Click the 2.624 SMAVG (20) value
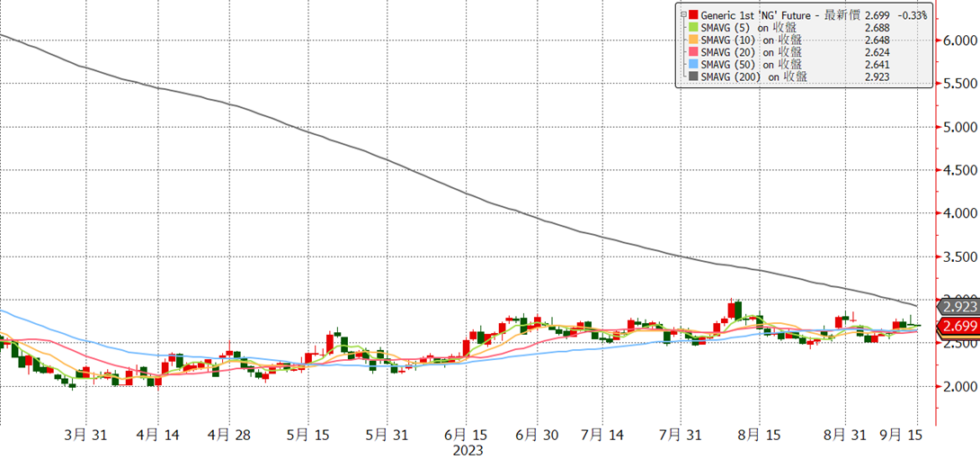Image resolution: width=980 pixels, height=459 pixels. [x=878, y=52]
